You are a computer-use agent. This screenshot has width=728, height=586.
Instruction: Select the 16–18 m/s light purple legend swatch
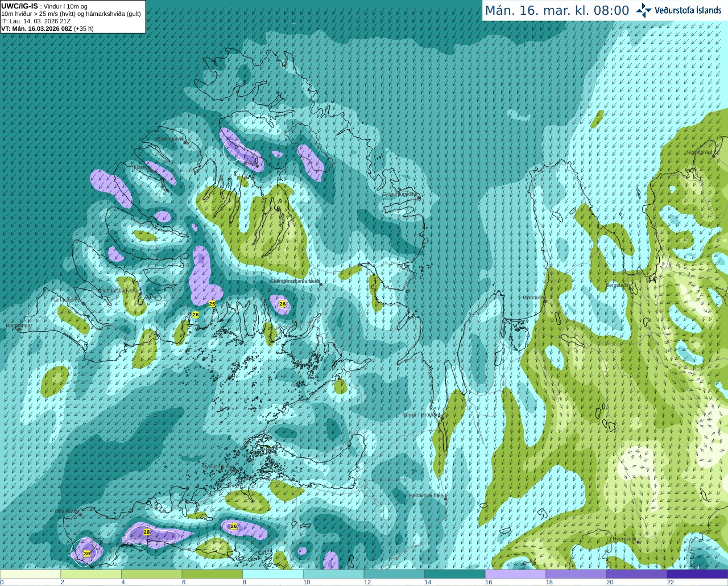coord(516,574)
